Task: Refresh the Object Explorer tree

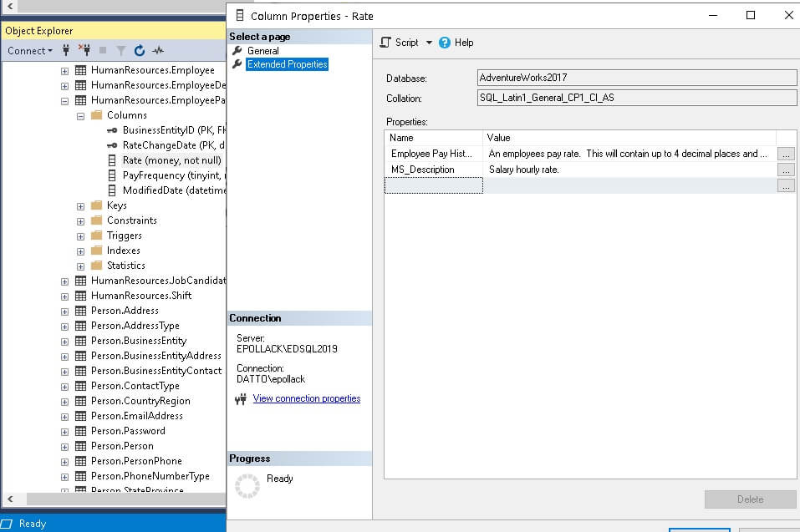Action: point(139,51)
